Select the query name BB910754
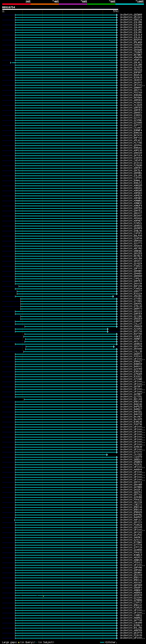Viewport: 146px width, 644px height. click(8, 7)
